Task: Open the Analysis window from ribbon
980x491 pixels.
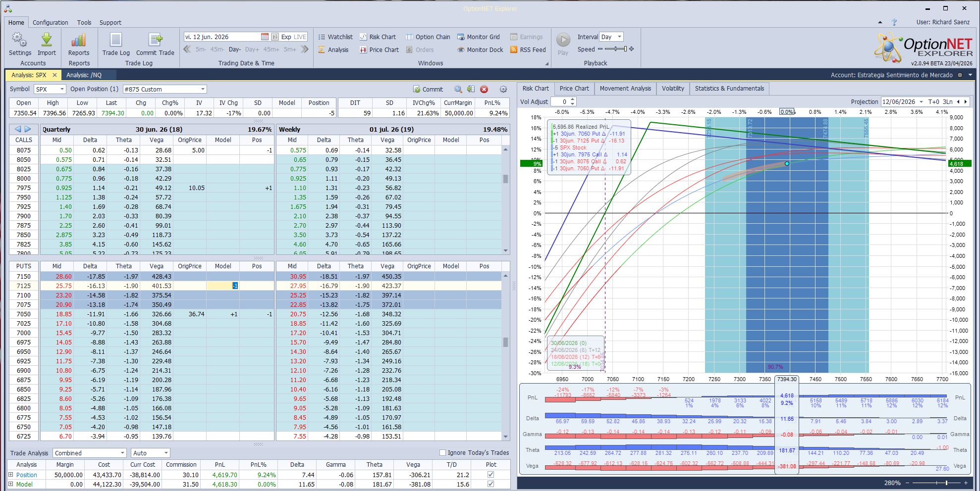Action: point(333,49)
